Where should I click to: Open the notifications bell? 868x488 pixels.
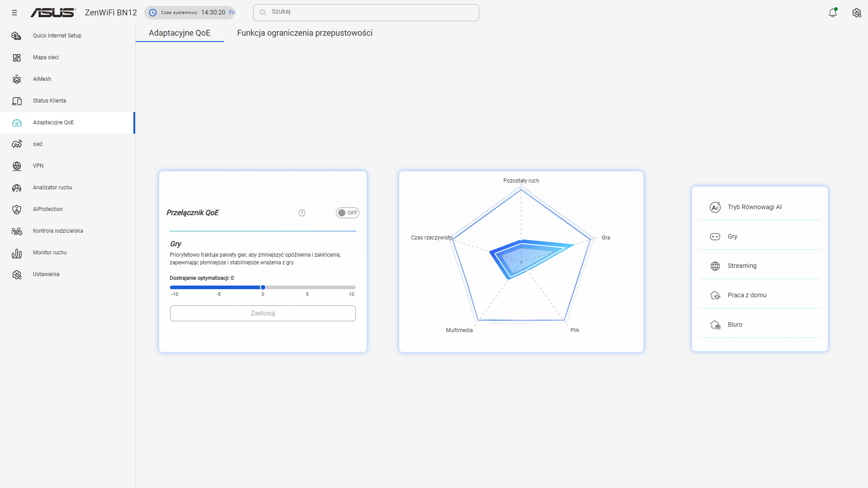pyautogui.click(x=833, y=13)
